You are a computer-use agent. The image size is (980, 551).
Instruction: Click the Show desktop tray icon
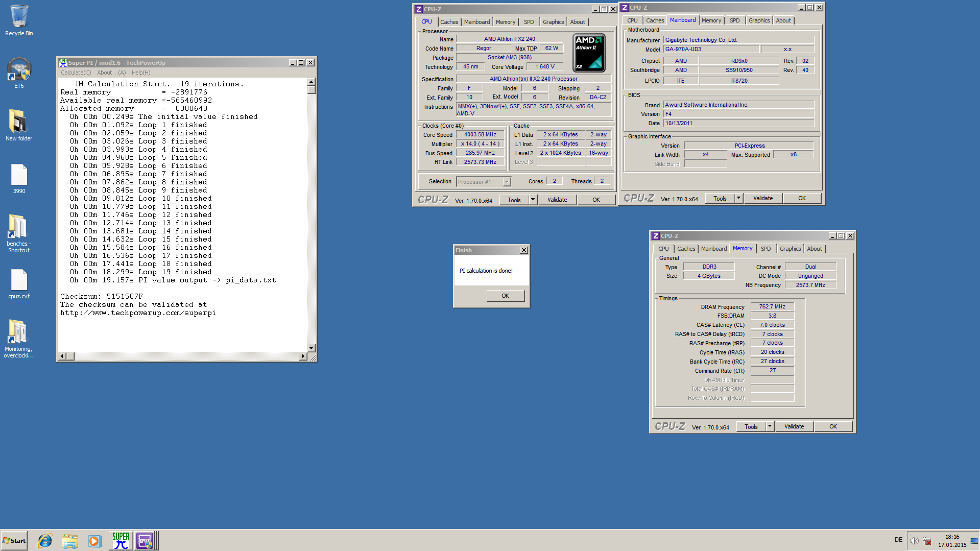[x=974, y=540]
